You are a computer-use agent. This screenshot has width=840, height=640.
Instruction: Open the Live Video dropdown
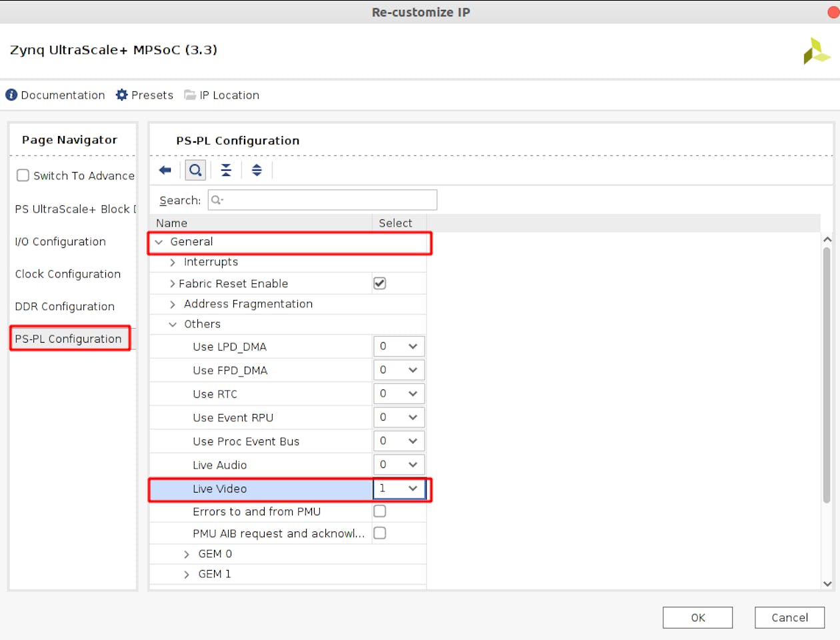399,489
